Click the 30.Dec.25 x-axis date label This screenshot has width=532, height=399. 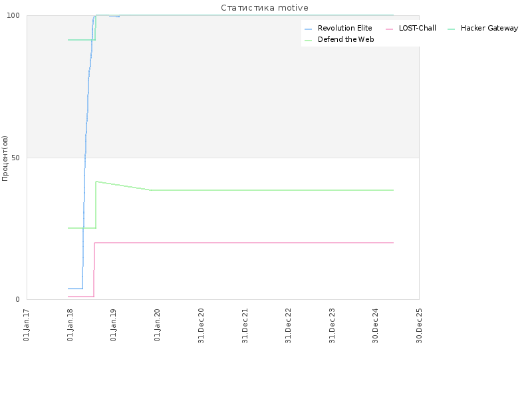[x=419, y=326]
